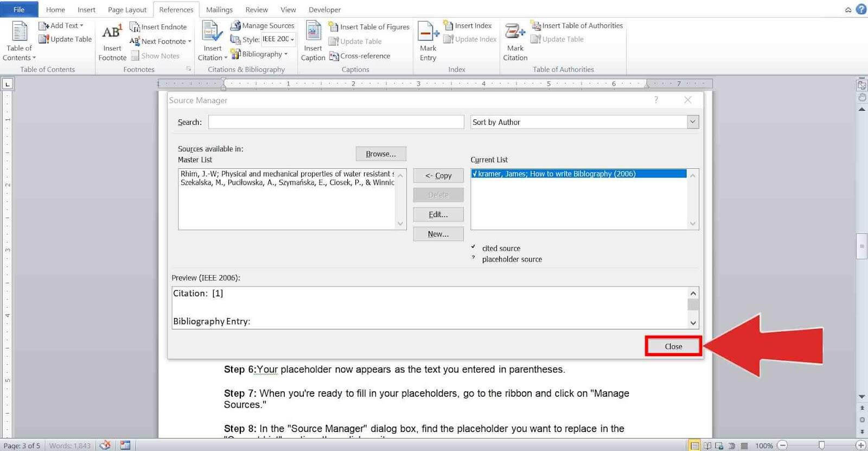Switch to the Insert tab

86,10
